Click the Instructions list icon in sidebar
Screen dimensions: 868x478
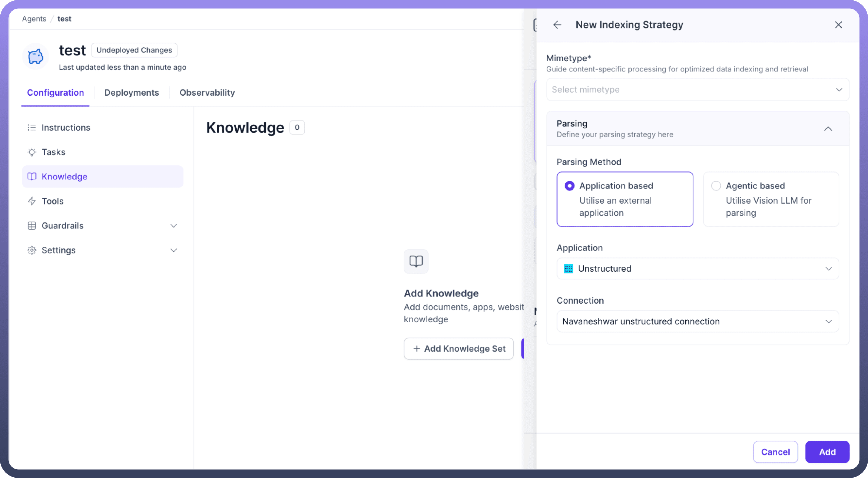(x=32, y=128)
